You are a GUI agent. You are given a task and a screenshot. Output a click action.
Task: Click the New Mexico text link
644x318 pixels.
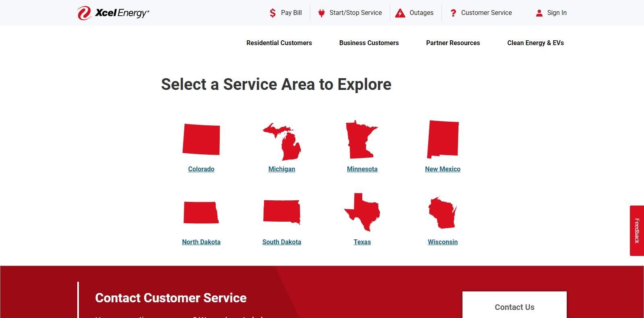[443, 169]
